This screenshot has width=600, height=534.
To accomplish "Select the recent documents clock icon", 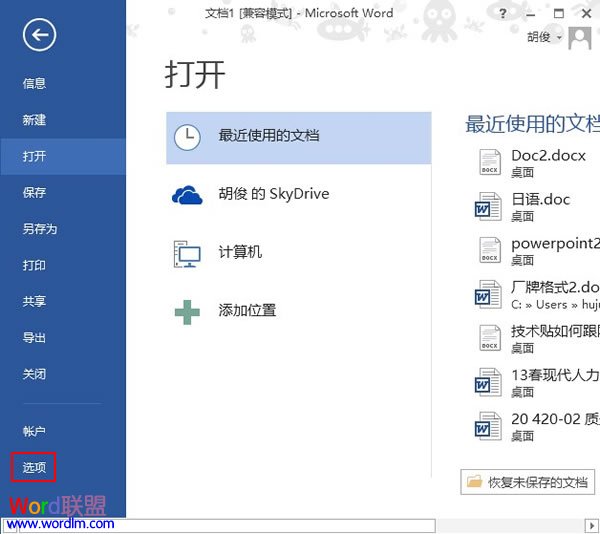I will 187,137.
